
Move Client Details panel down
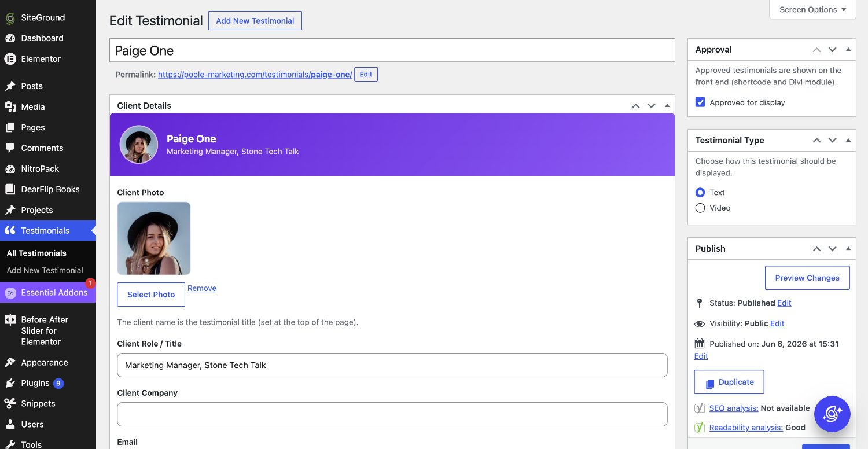tap(652, 106)
